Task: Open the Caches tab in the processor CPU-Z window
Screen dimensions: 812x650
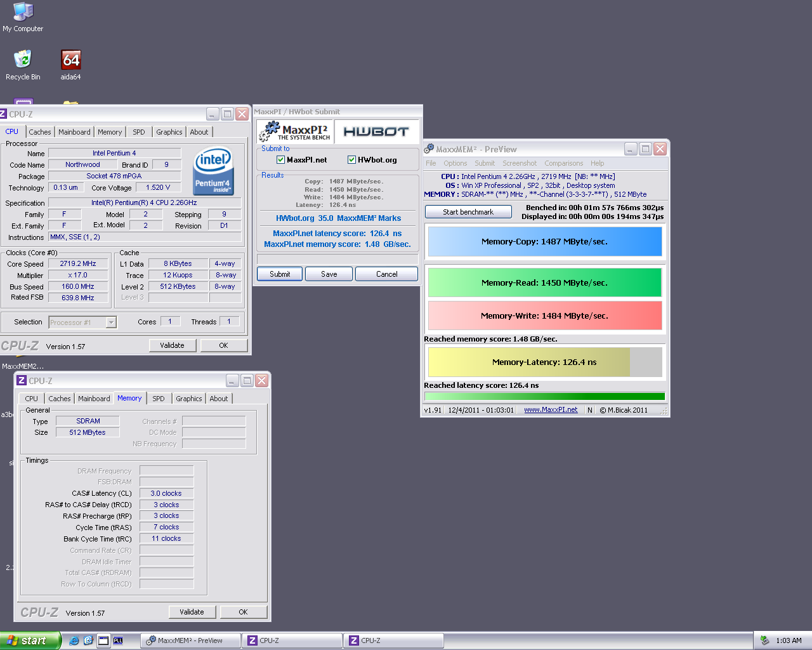Action: point(39,132)
